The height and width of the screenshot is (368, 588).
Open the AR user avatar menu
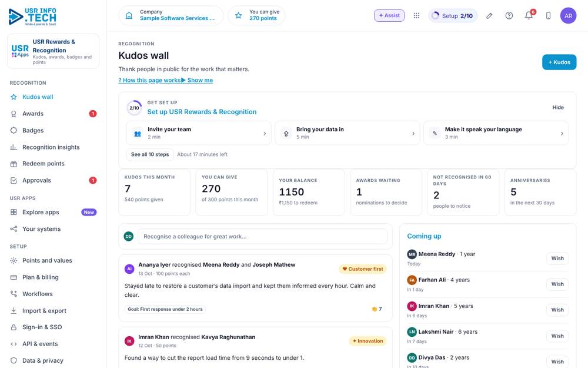[x=568, y=15]
